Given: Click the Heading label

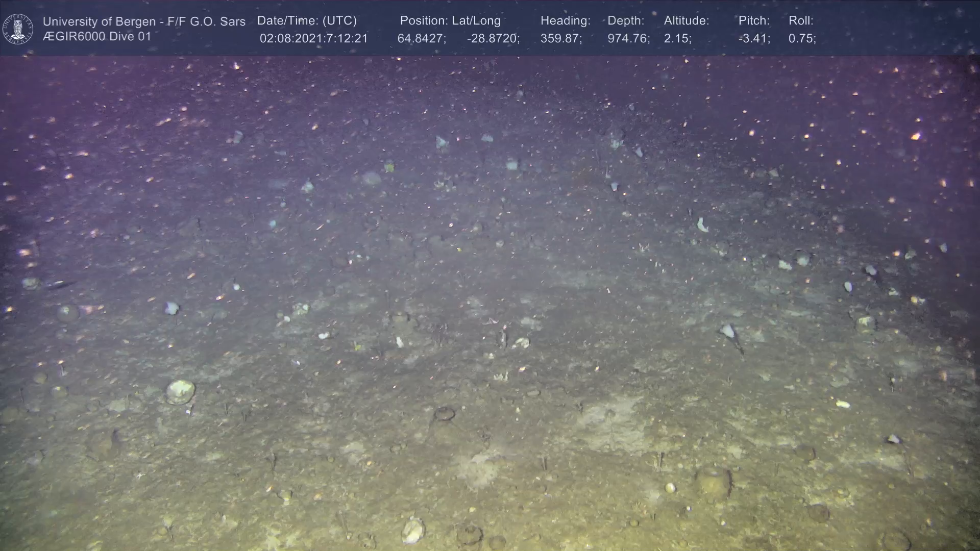Looking at the screenshot, I should tap(565, 21).
